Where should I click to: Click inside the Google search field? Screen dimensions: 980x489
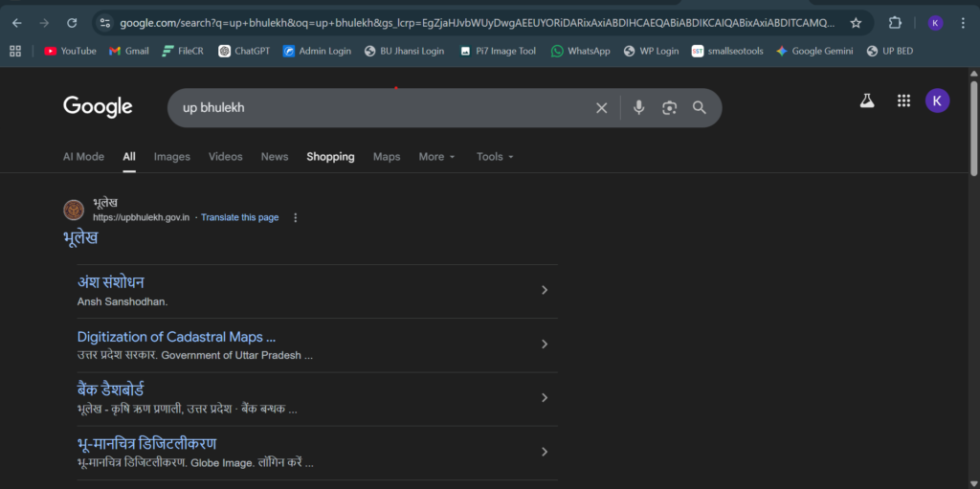point(383,108)
